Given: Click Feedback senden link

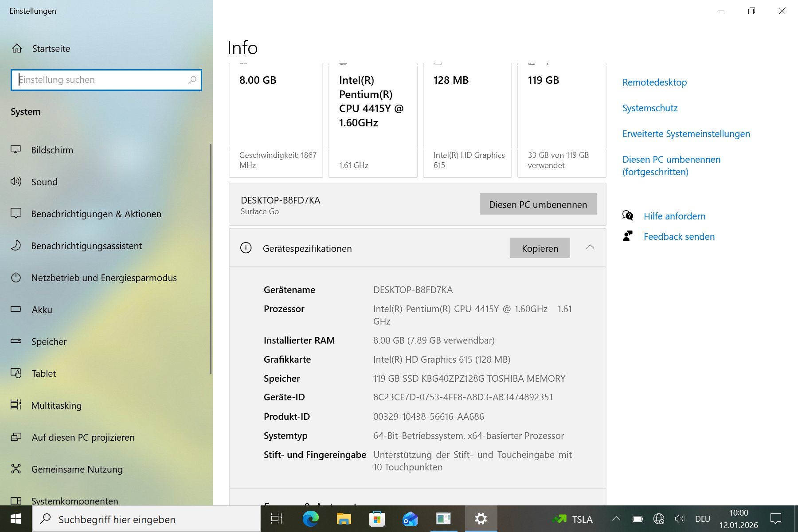Looking at the screenshot, I should [x=679, y=237].
